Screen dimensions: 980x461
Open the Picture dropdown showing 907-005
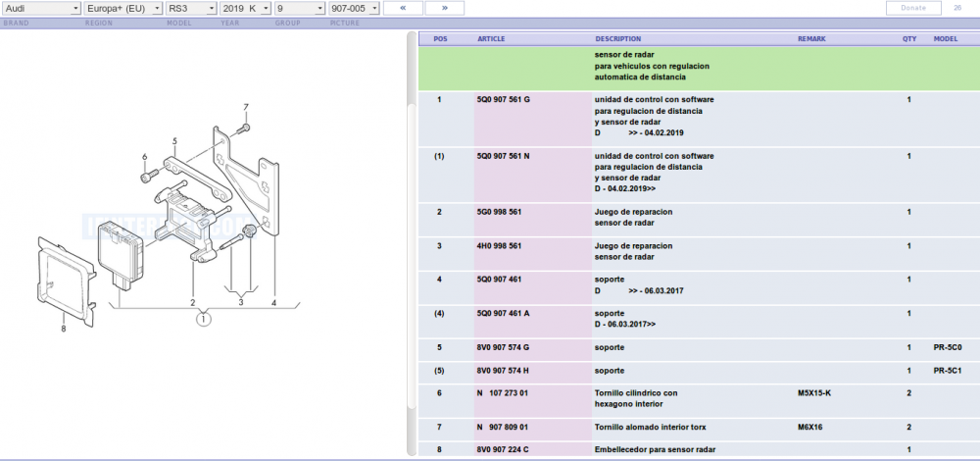click(x=355, y=8)
